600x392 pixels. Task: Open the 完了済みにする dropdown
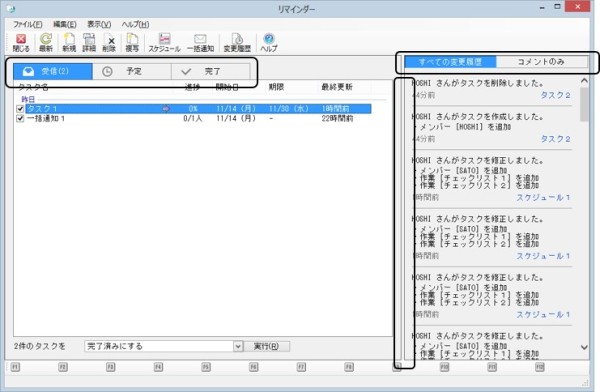coord(238,346)
